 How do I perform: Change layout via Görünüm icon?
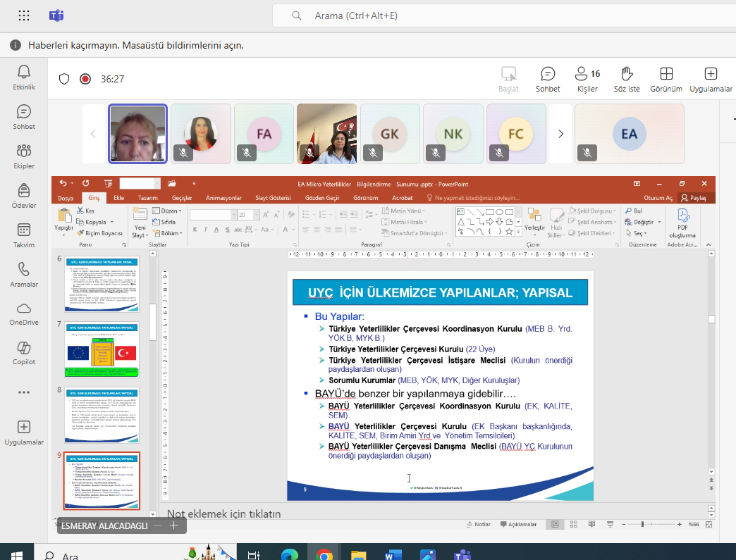666,79
